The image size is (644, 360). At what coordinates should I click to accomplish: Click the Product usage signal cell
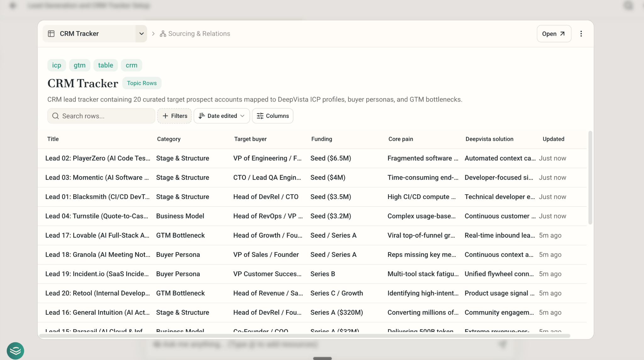[499, 293]
